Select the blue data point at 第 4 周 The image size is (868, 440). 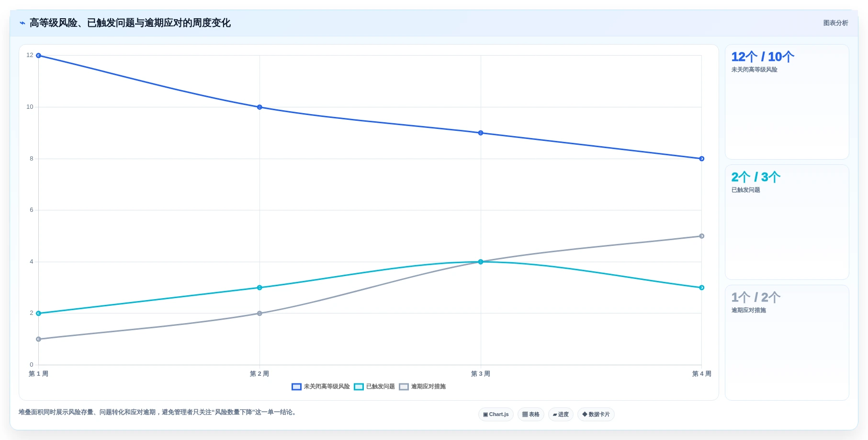(x=702, y=159)
